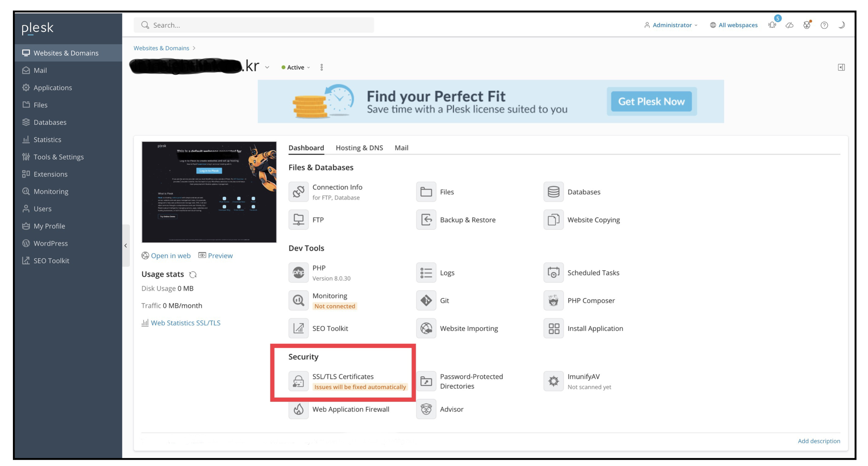Open Tools & Settings in the sidebar
This screenshot has height=466, width=868.
pos(58,157)
